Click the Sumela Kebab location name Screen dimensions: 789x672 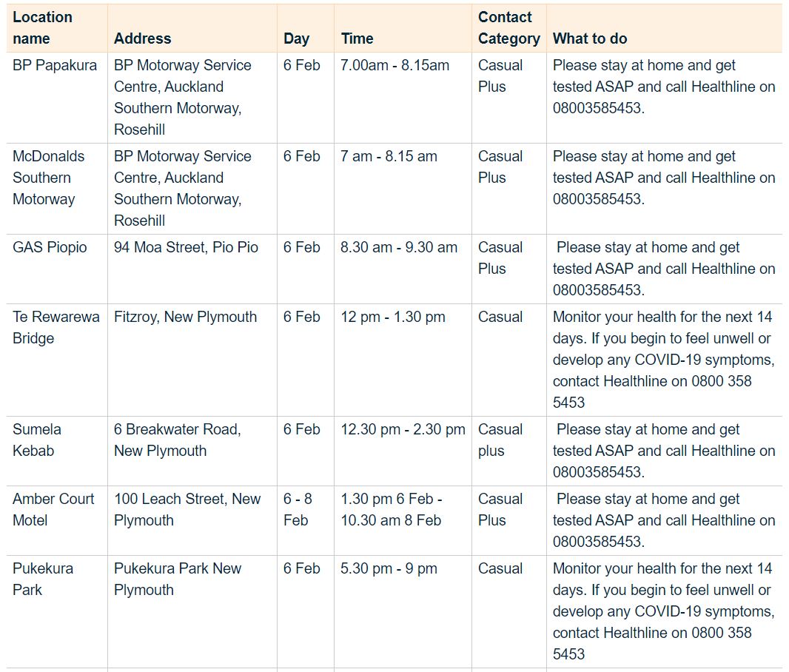point(37,440)
